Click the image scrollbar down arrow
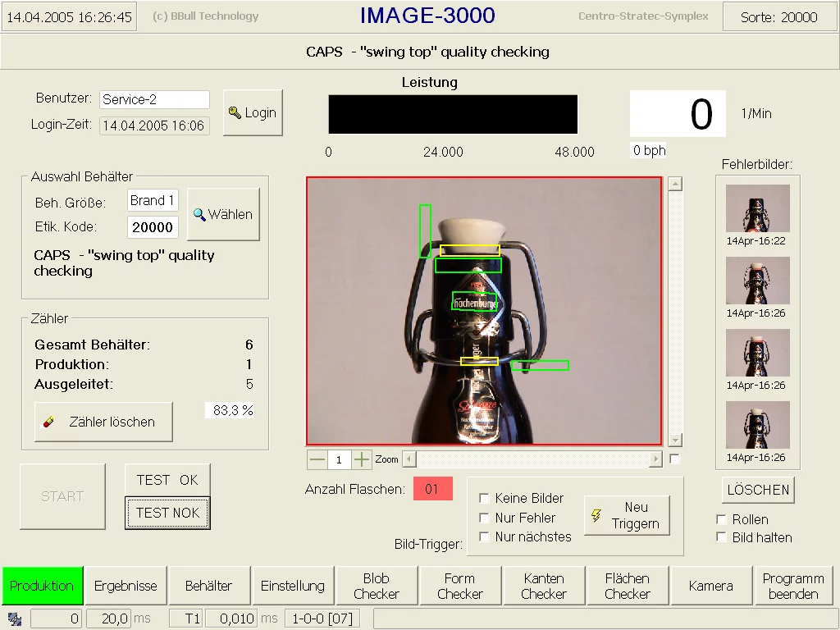Image resolution: width=840 pixels, height=630 pixels. (675, 440)
